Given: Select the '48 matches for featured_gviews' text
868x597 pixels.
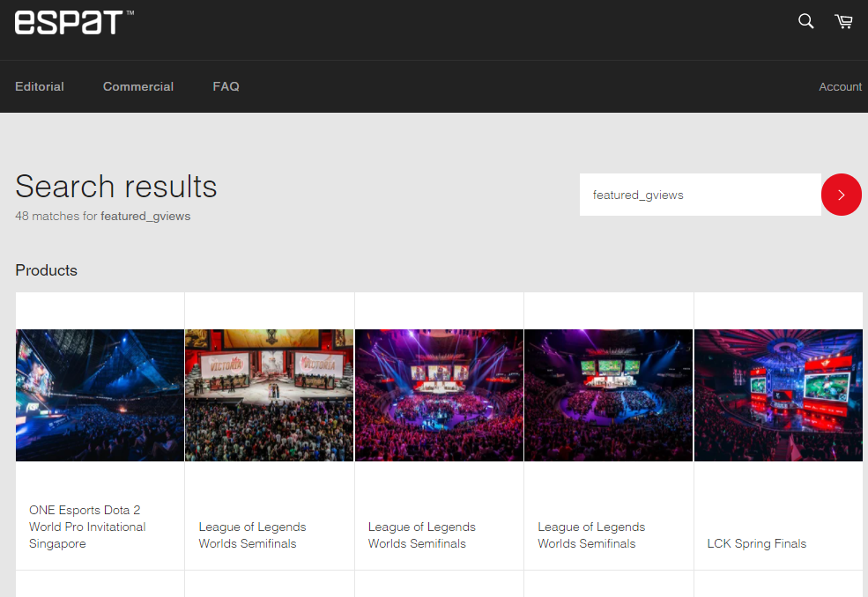Looking at the screenshot, I should pyautogui.click(x=102, y=217).
